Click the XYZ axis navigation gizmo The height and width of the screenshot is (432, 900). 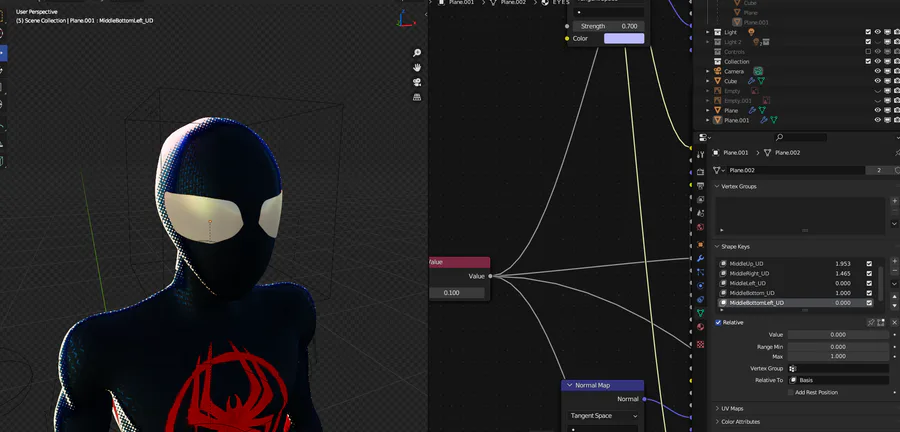pos(405,19)
